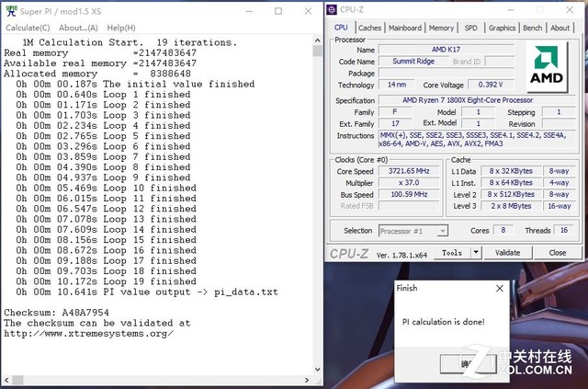Click the Super PI app icon in title bar

pyautogui.click(x=11, y=11)
